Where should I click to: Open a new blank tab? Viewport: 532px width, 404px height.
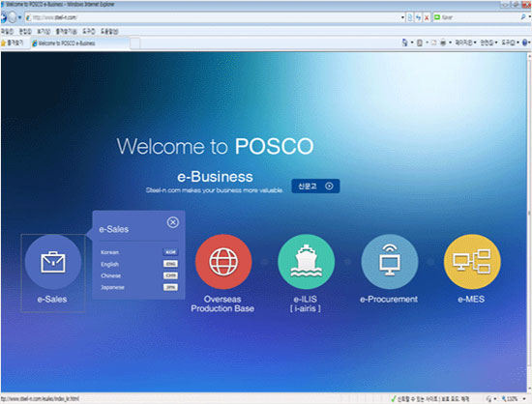click(x=135, y=43)
